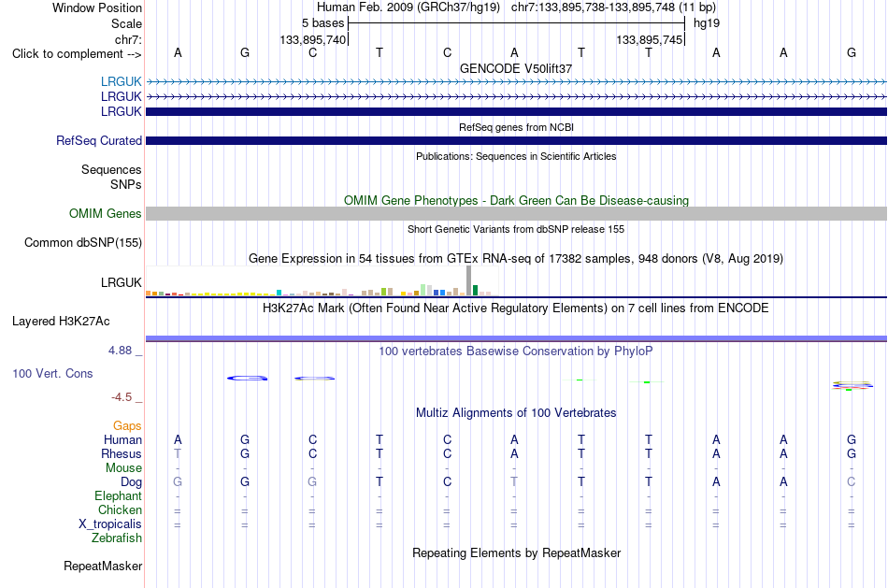This screenshot has width=888, height=588.
Task: Click the coordinates 'chr7:133,895,738-133,895,748 (11 bp)'
Action: click(613, 7)
